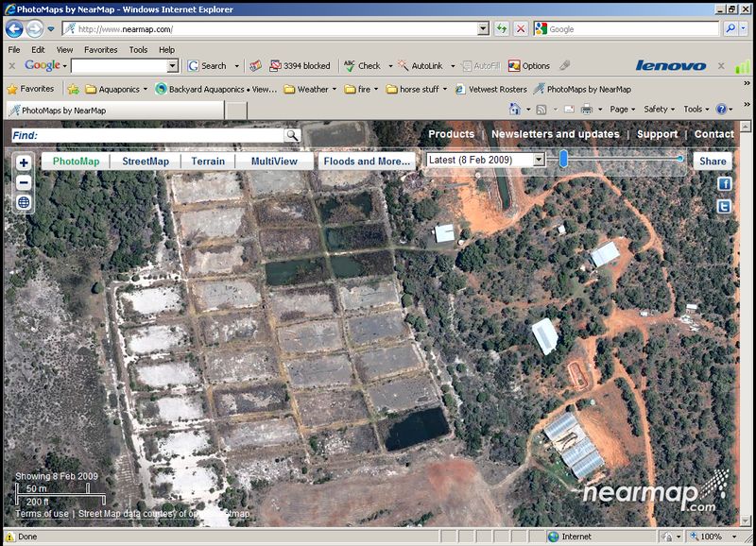Click the Floods and More... button
Image resolution: width=756 pixels, height=546 pixels.
(x=367, y=162)
